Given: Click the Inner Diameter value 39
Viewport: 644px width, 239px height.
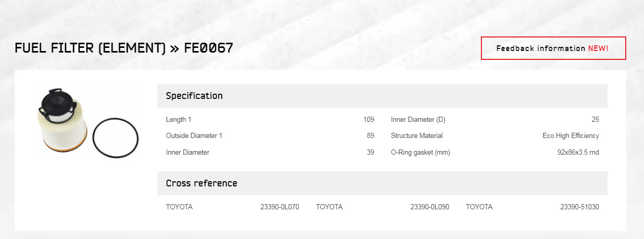Looking at the screenshot, I should (x=370, y=153).
